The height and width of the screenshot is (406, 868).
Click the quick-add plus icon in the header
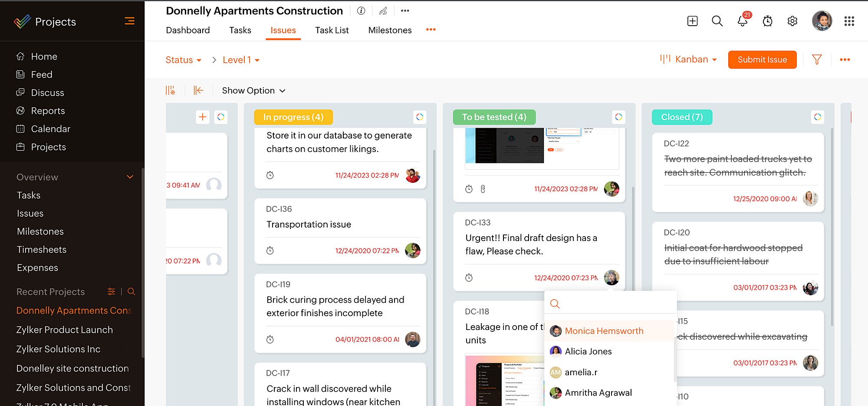pyautogui.click(x=693, y=21)
